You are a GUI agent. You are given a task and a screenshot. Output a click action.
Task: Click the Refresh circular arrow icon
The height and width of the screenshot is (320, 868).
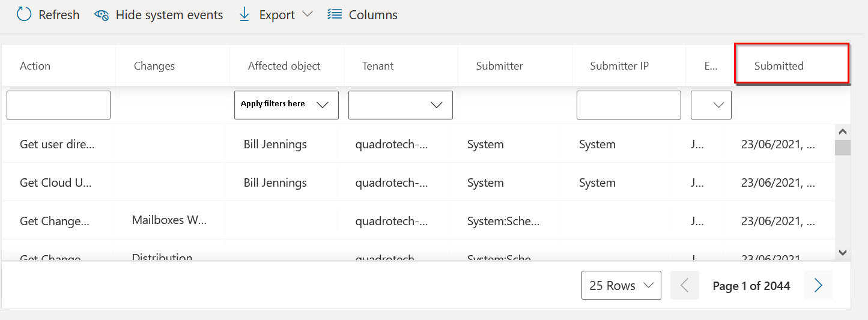pos(24,14)
